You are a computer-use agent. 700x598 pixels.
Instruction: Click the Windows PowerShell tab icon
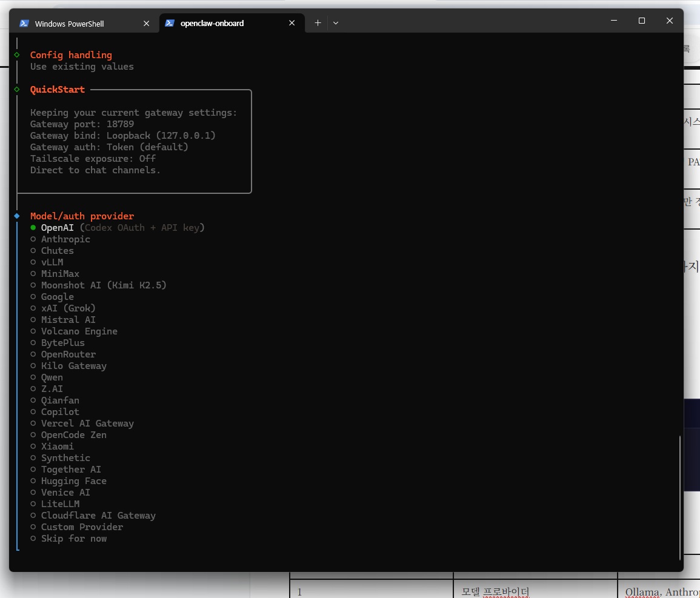click(x=24, y=24)
